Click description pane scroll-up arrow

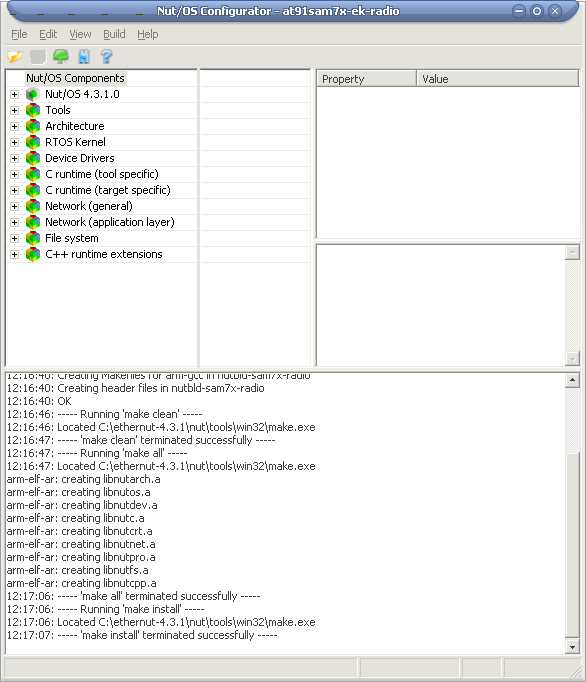click(x=572, y=253)
